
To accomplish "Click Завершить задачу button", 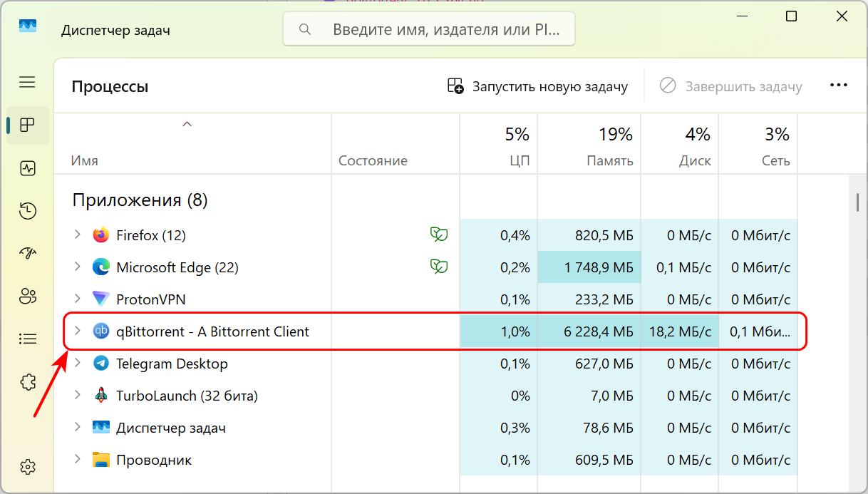I will click(x=730, y=86).
